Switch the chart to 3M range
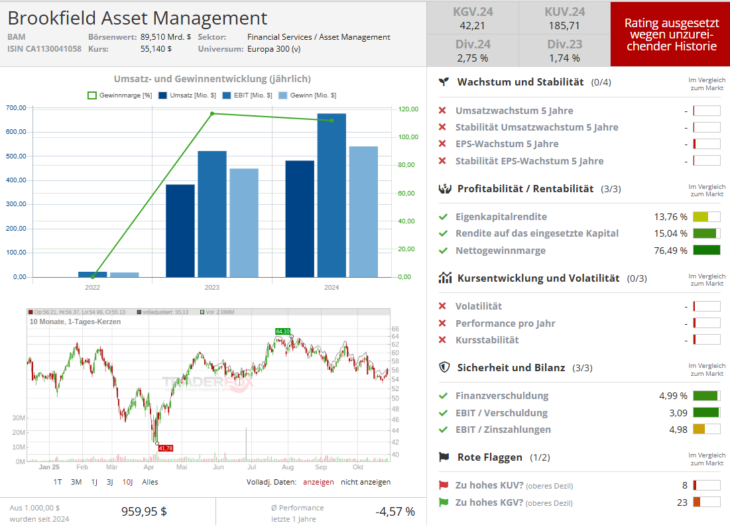Viewport: 730px width, 525px height. click(x=76, y=481)
